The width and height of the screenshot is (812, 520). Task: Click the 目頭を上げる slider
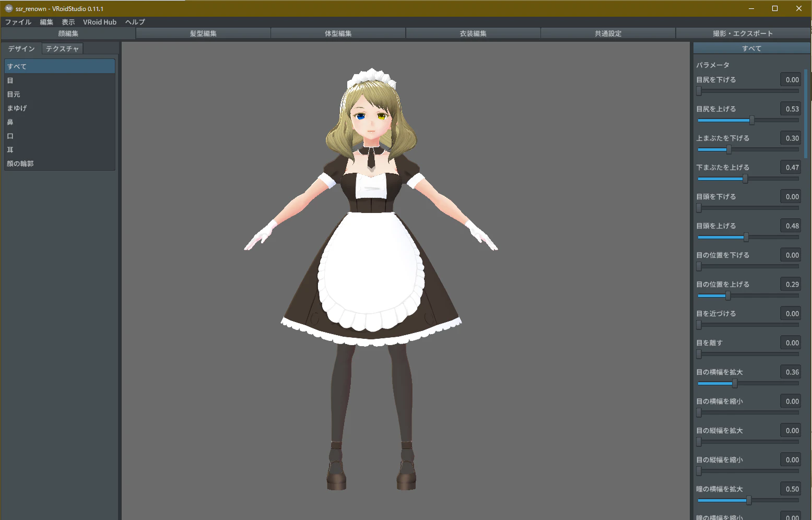tap(748, 237)
